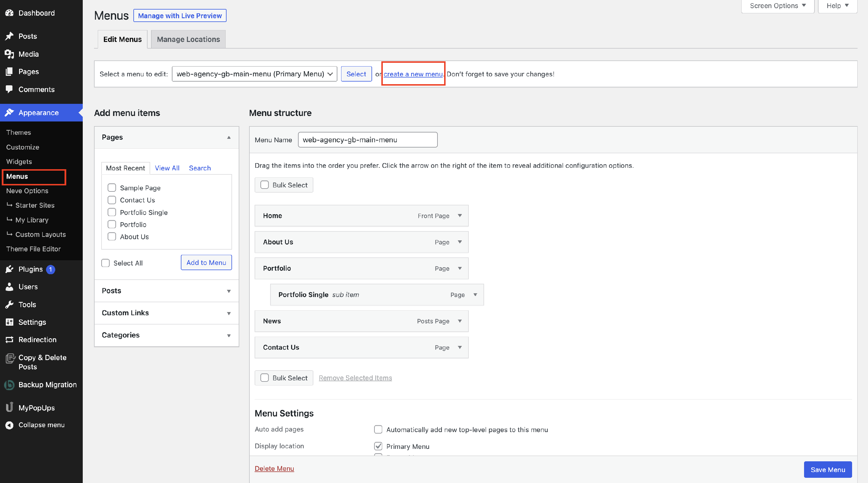Expand the News menu item options arrow
This screenshot has height=483, width=868.
pos(460,321)
